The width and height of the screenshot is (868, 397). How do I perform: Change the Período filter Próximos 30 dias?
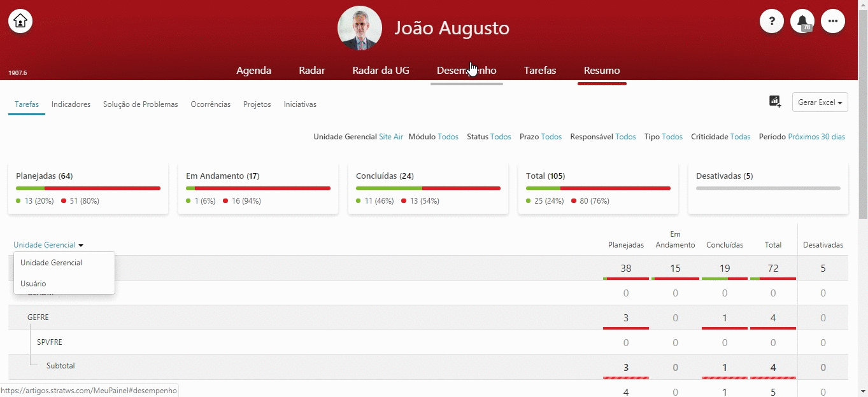[816, 137]
